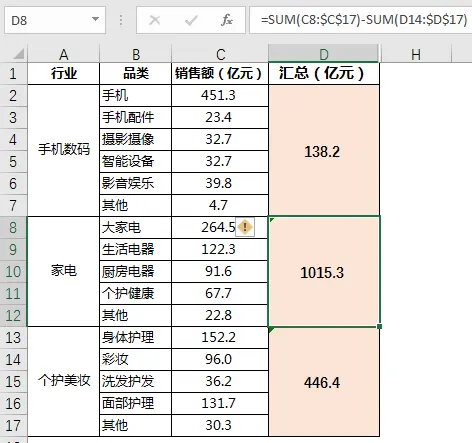Select row 2 header
Screen dimensions: 472x443
(13, 96)
